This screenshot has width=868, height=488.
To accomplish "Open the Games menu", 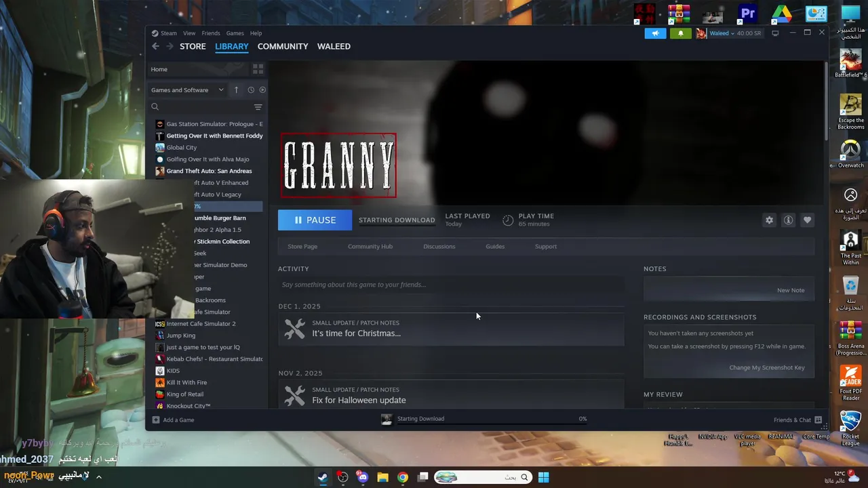I will point(235,33).
